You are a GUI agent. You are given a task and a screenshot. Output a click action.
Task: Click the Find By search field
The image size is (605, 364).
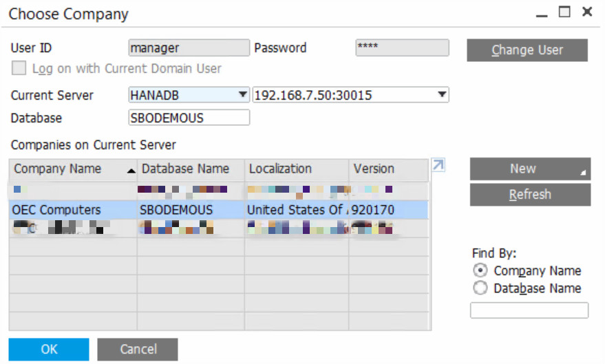529,310
